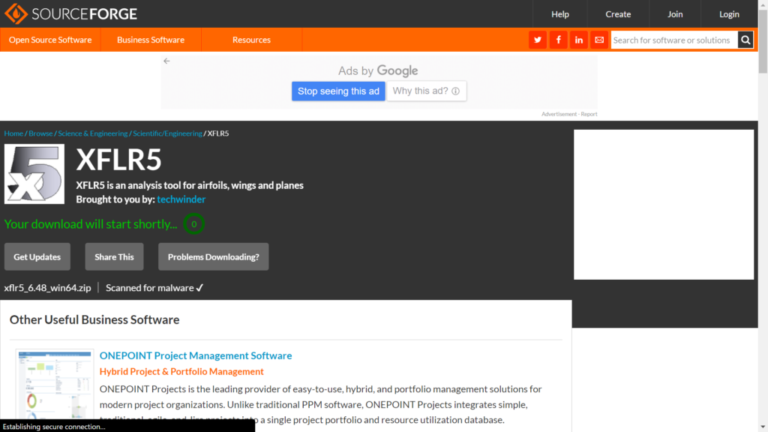Open the ONEPOINT Project Management Software thumbnail
This screenshot has width=768, height=432.
tap(55, 390)
